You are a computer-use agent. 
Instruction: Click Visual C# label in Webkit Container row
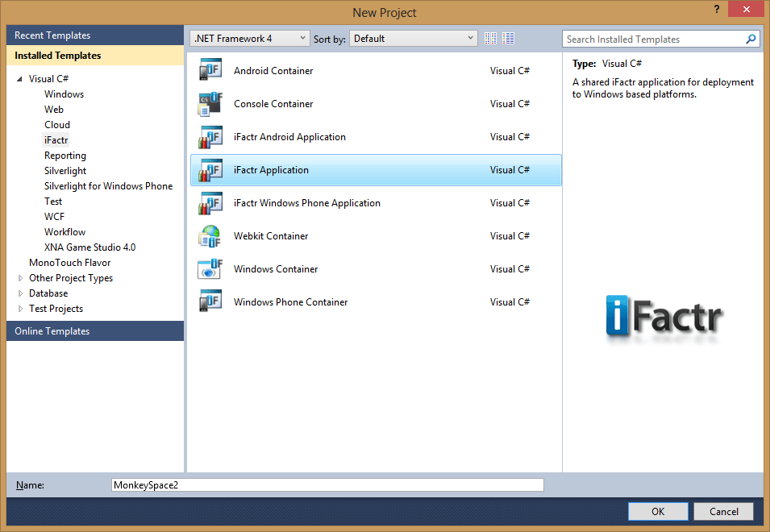point(510,236)
